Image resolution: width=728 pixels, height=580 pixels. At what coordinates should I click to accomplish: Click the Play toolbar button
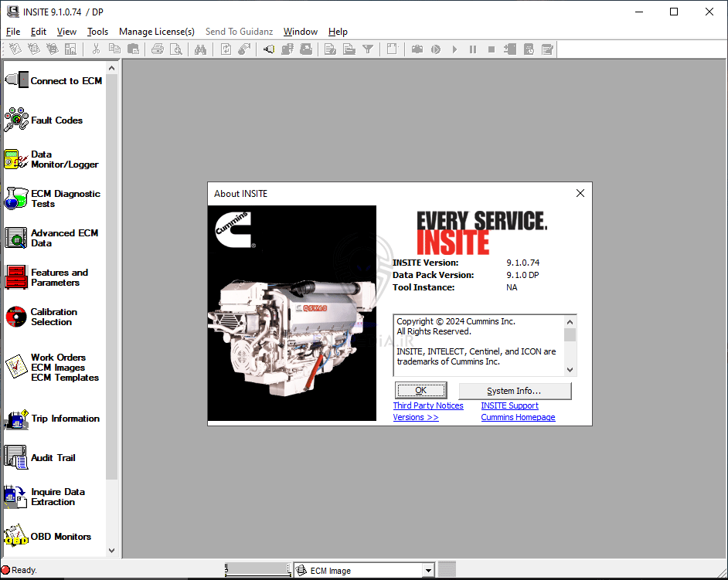point(454,49)
